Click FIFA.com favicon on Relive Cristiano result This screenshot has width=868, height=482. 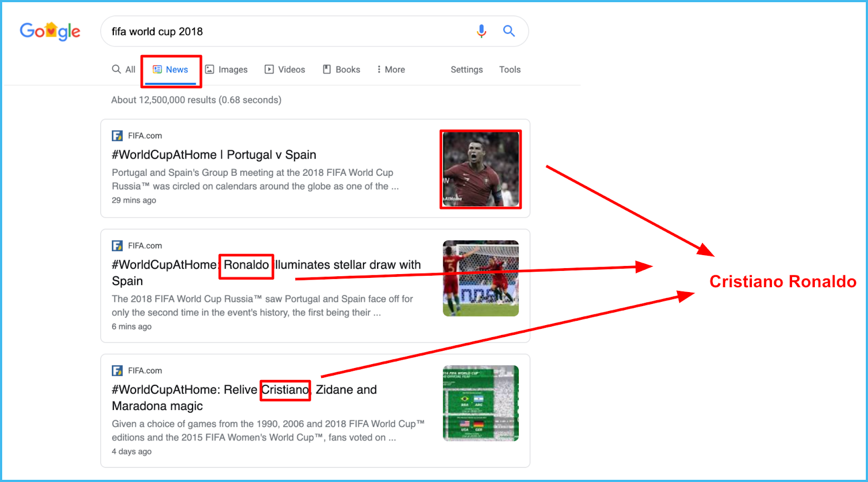[x=117, y=371]
